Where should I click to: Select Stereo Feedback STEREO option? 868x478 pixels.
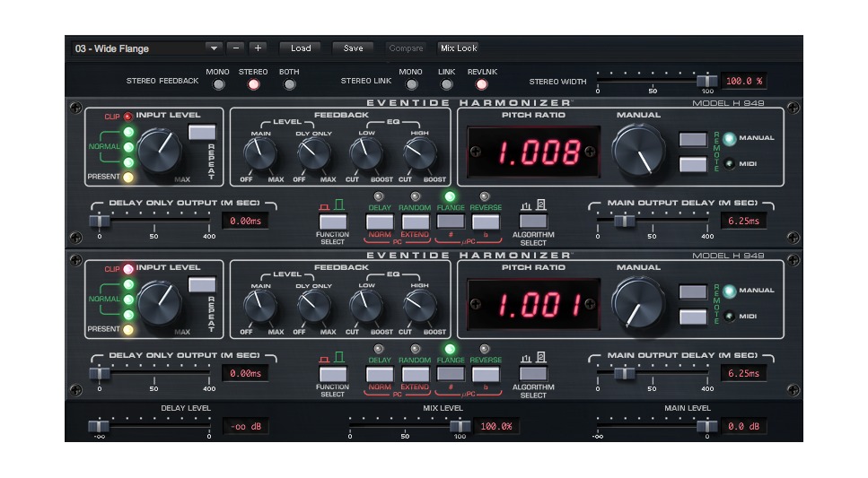pyautogui.click(x=253, y=84)
